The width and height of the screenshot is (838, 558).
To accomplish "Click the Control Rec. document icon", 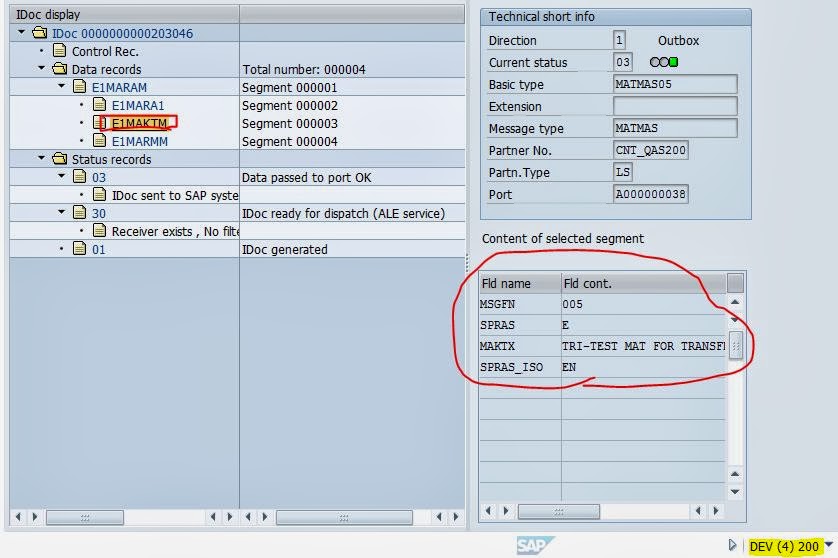I will [x=60, y=51].
